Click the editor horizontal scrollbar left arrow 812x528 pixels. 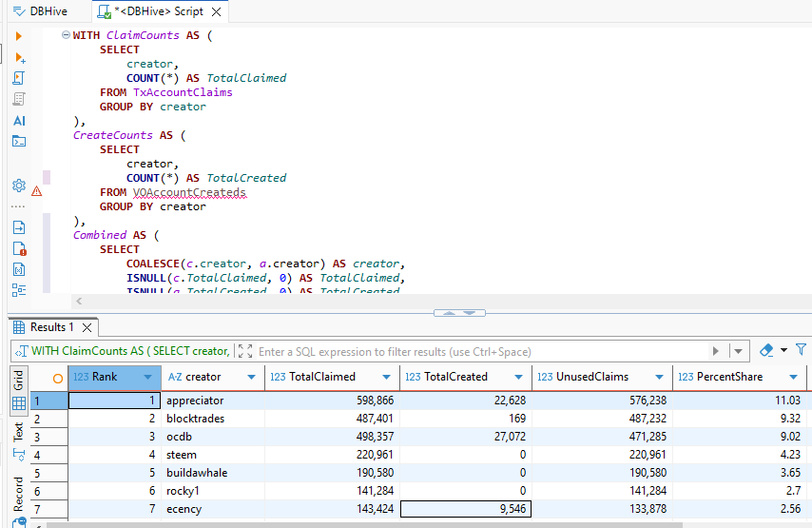pos(79,301)
